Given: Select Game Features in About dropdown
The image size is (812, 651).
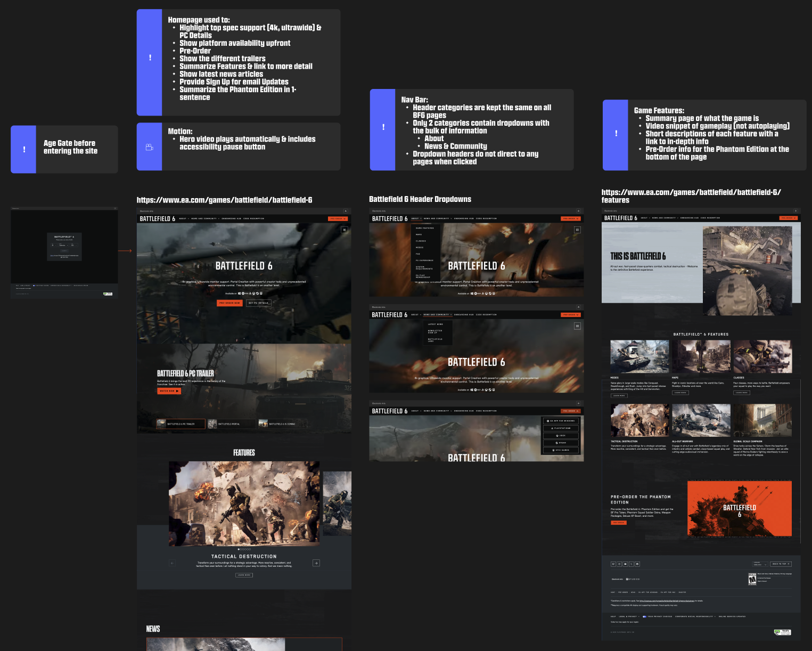Looking at the screenshot, I should click(x=425, y=228).
